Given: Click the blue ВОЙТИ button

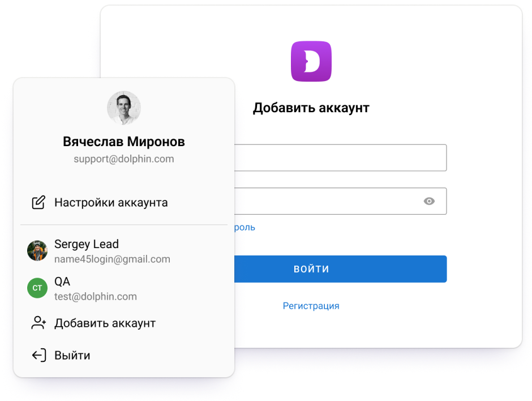Looking at the screenshot, I should coord(340,269).
